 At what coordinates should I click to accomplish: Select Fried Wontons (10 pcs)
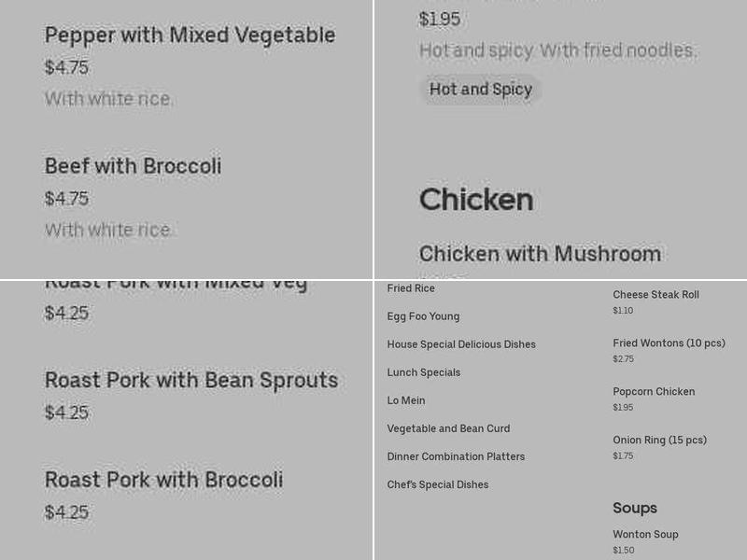(669, 343)
